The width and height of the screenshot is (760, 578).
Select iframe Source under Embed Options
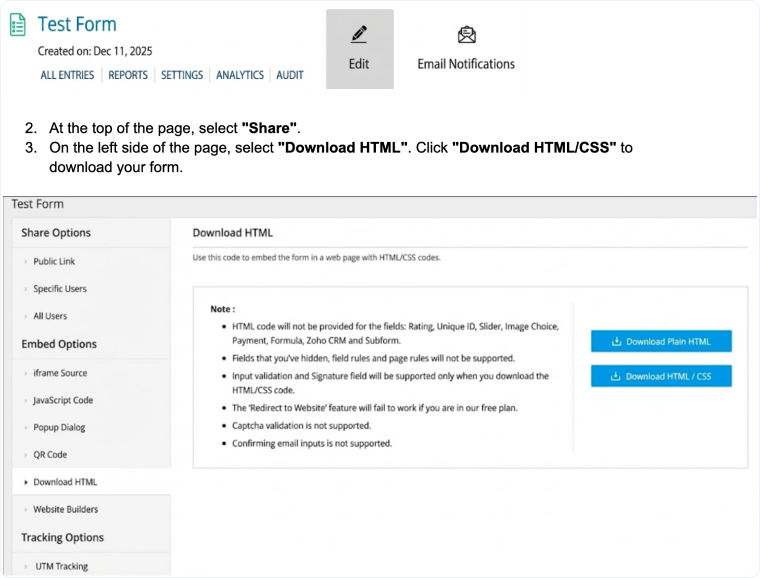tap(61, 373)
